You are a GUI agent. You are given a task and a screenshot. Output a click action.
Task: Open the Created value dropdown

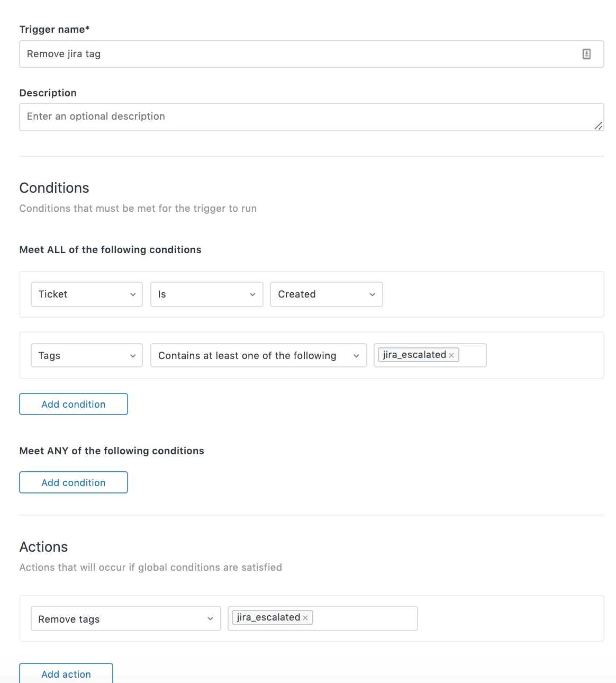pos(326,294)
